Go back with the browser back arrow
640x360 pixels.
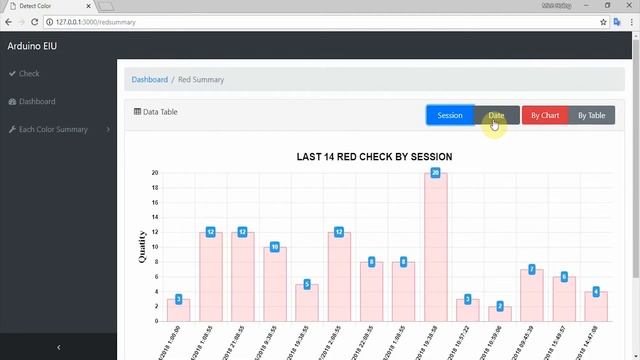point(8,22)
